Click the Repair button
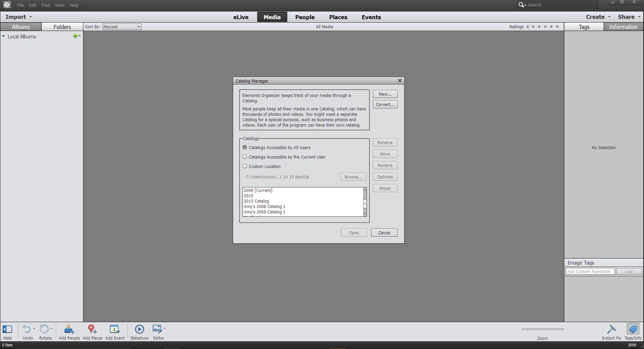 pos(385,188)
